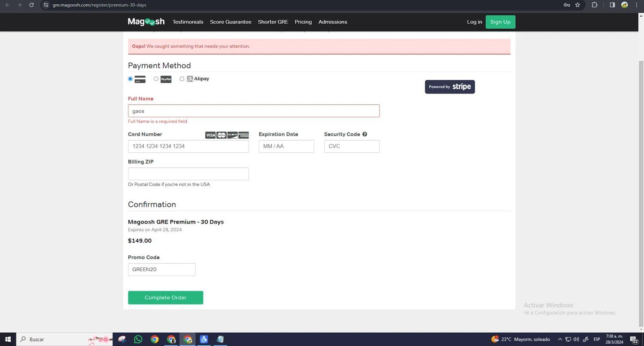Click the browser address bar URL
The height and width of the screenshot is (346, 644).
(99, 5)
